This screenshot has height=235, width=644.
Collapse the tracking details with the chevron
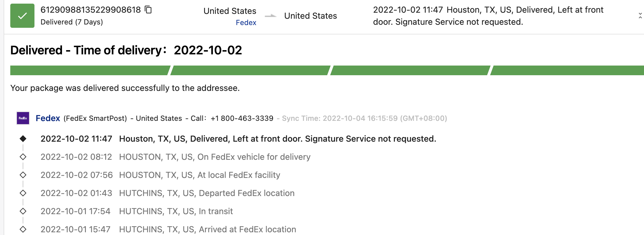coord(640,16)
